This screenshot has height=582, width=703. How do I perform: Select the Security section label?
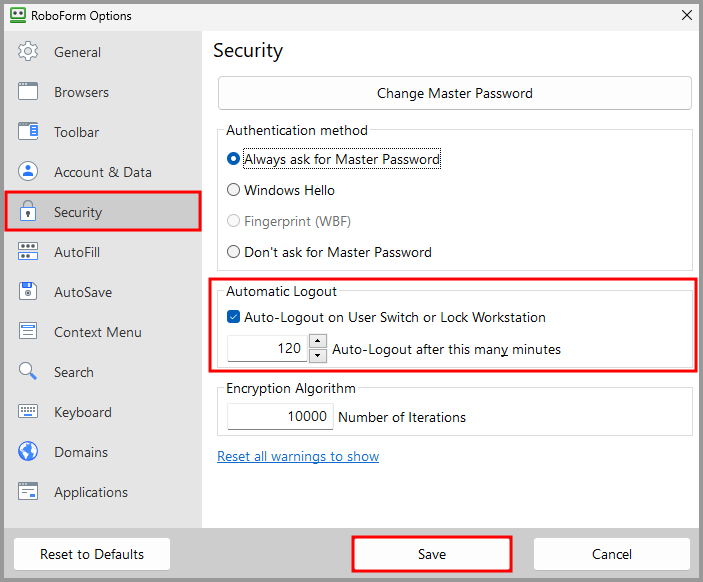tap(78, 212)
